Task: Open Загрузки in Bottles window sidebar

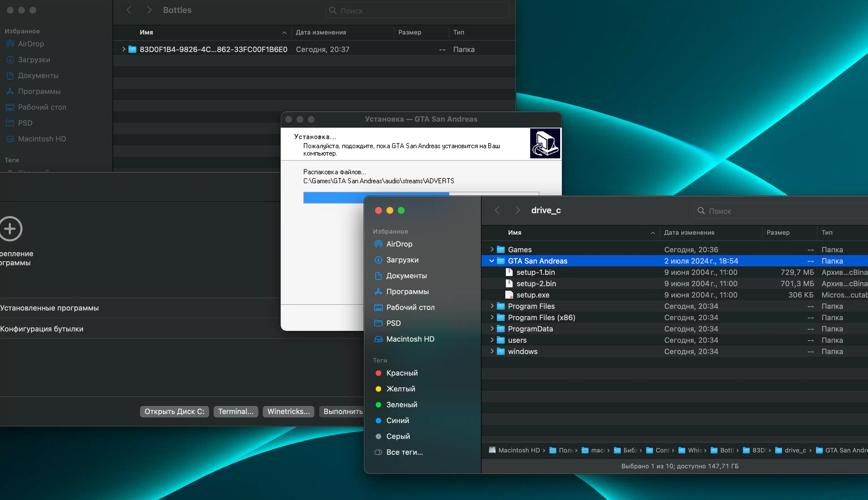Action: [x=29, y=59]
